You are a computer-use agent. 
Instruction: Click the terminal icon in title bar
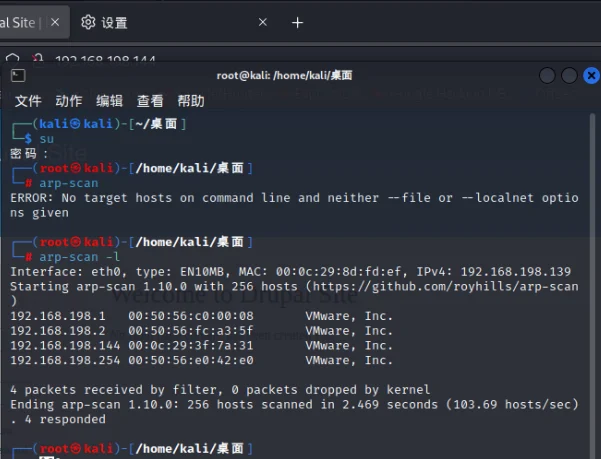coord(18,75)
